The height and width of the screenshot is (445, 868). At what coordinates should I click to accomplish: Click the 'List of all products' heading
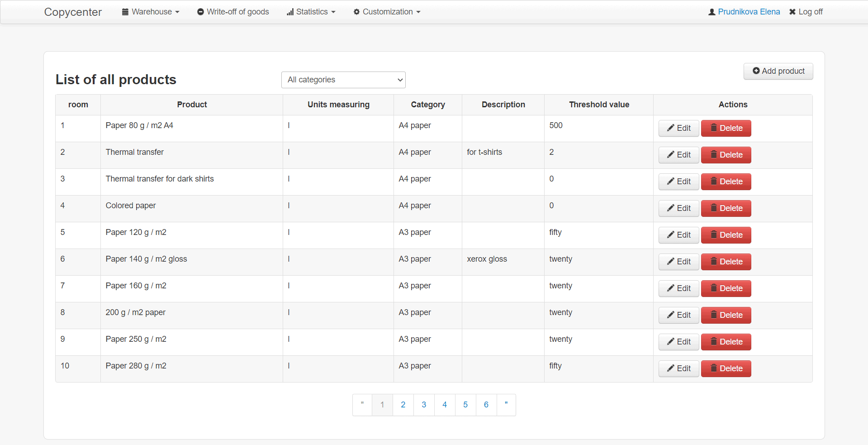pos(116,80)
